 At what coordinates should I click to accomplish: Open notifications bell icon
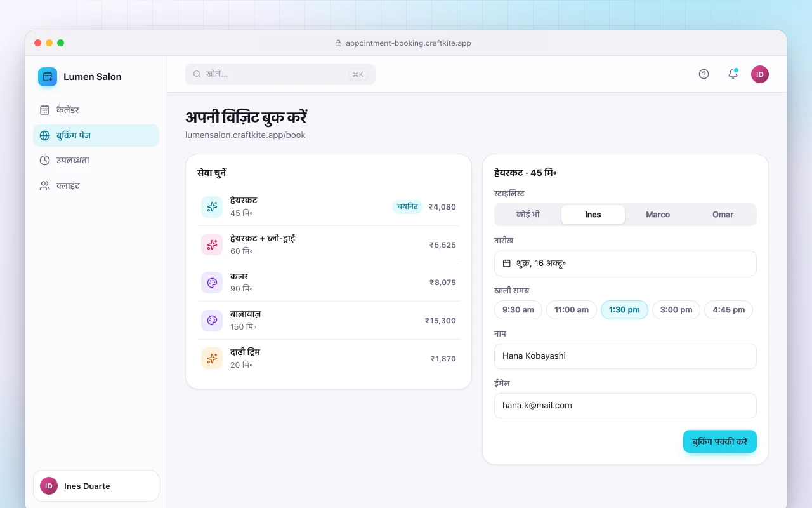click(x=733, y=74)
